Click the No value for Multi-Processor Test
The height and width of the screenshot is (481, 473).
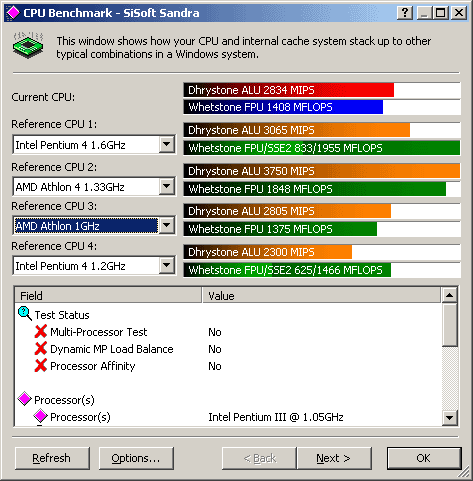pos(215,332)
